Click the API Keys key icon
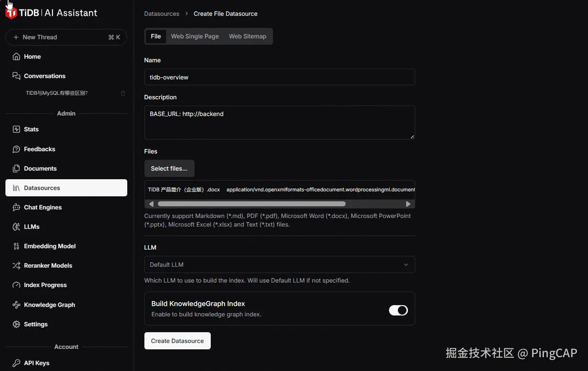The image size is (588, 371). tap(17, 363)
